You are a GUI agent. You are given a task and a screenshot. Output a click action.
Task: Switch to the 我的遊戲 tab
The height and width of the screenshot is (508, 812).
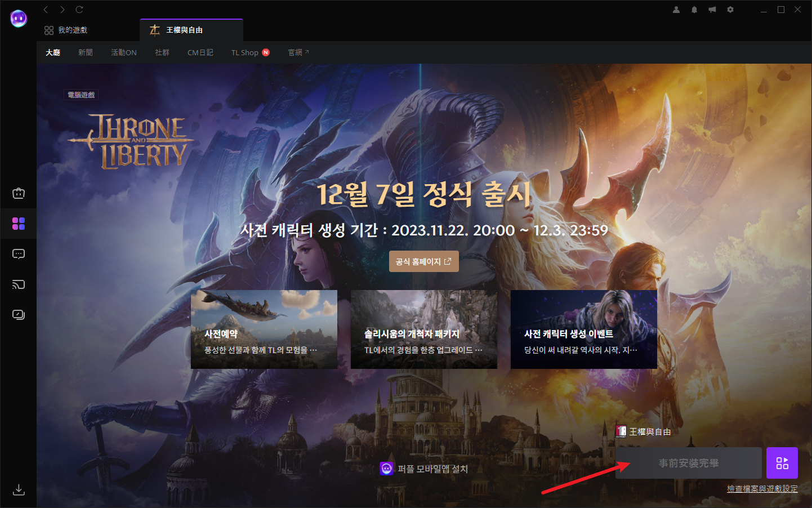click(x=66, y=30)
